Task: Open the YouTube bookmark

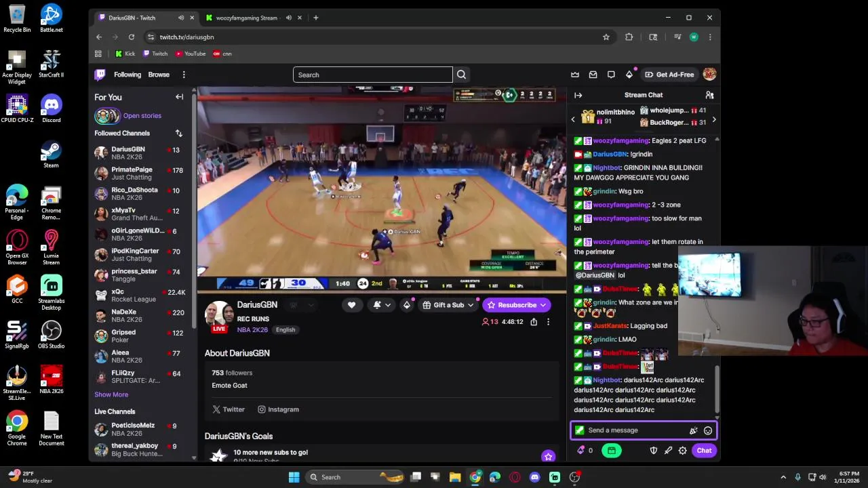Action: click(x=191, y=54)
